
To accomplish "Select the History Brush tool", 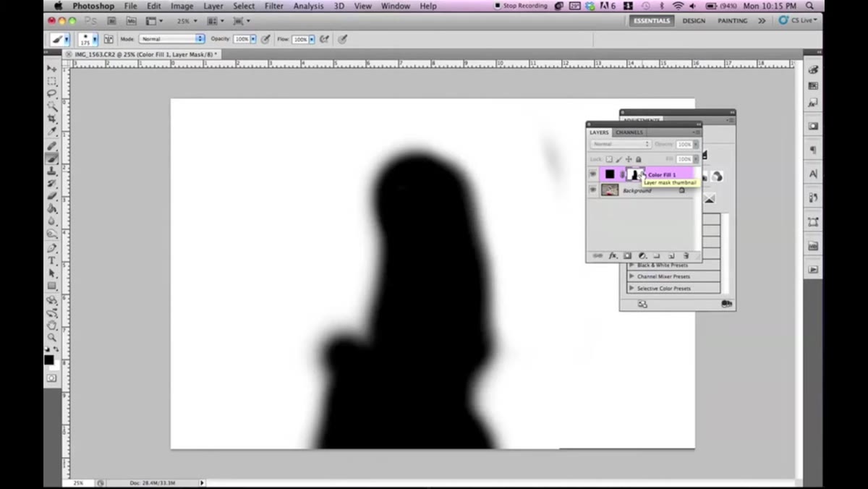I will click(x=52, y=184).
